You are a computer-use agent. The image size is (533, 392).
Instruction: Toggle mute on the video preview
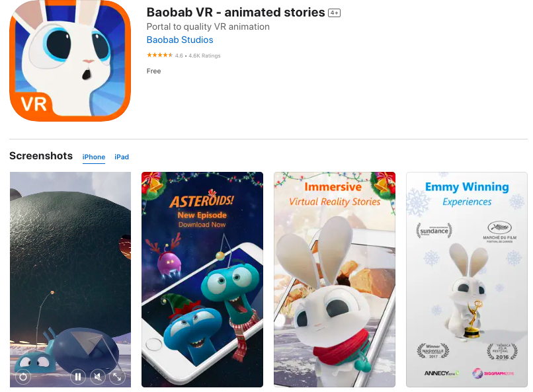(98, 377)
